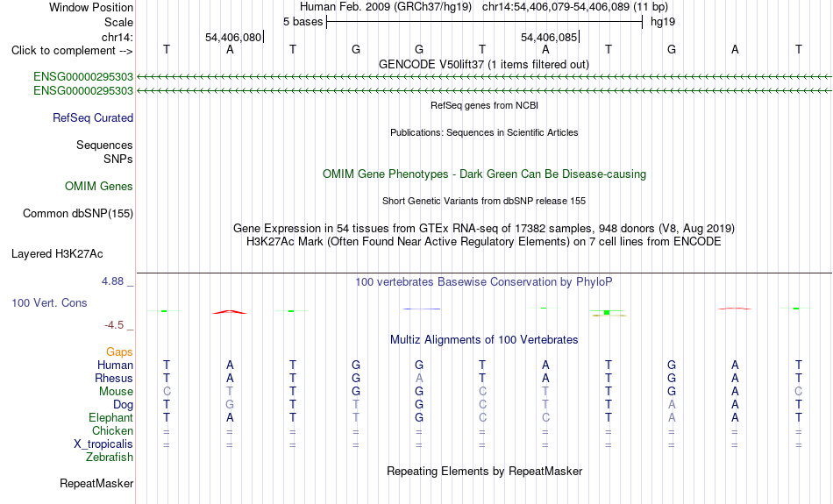Click OMIM Gene Phenotypes track title
Image resolution: width=833 pixels, height=504 pixels.
click(x=484, y=174)
